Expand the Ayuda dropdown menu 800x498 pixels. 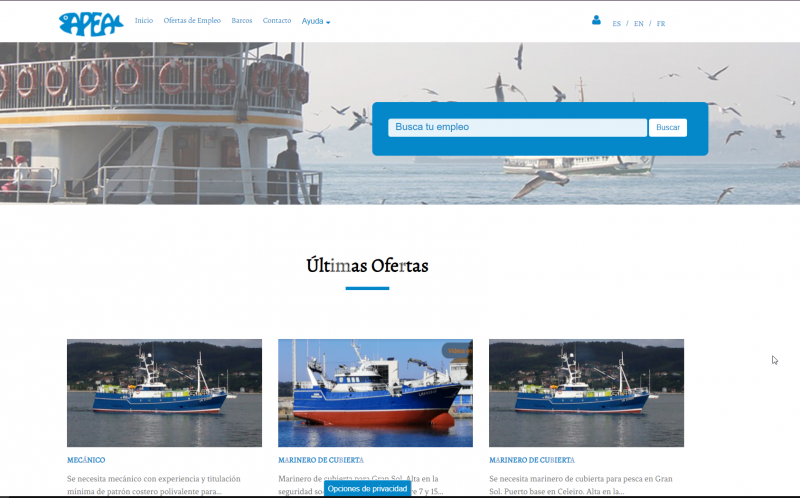[x=316, y=21]
